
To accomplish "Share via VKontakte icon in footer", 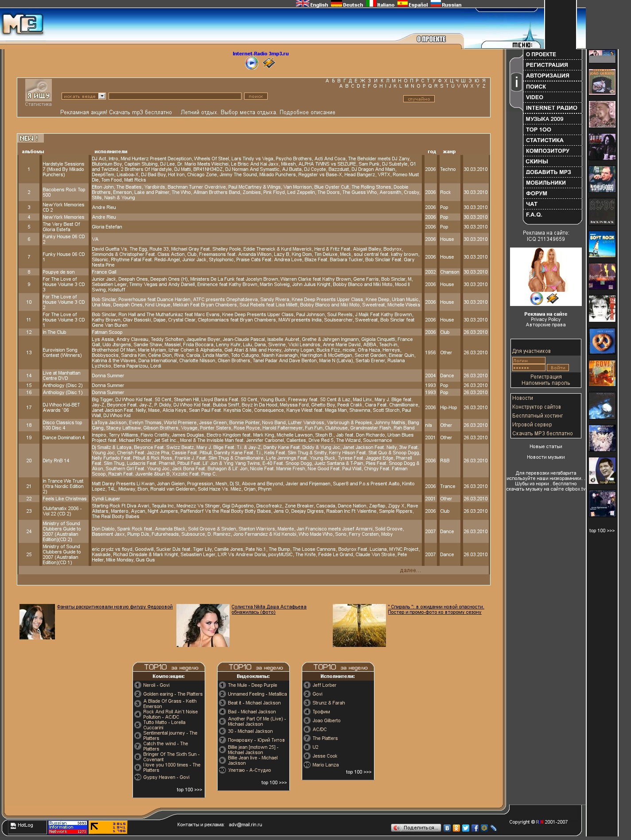I will point(447,828).
